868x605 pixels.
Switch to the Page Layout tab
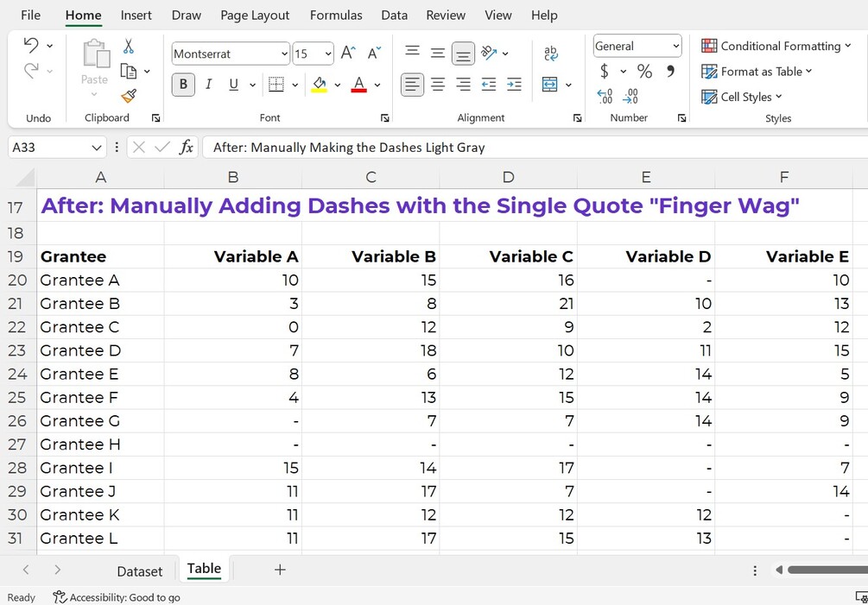coord(255,16)
